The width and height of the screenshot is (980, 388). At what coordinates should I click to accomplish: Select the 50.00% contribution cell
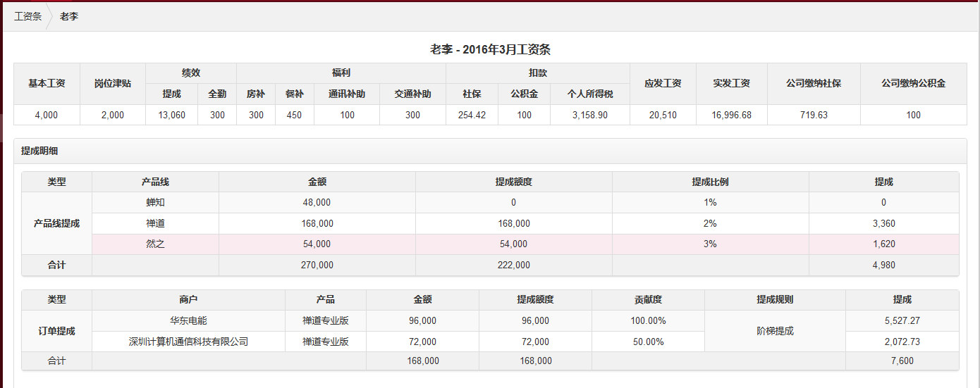[x=648, y=342]
